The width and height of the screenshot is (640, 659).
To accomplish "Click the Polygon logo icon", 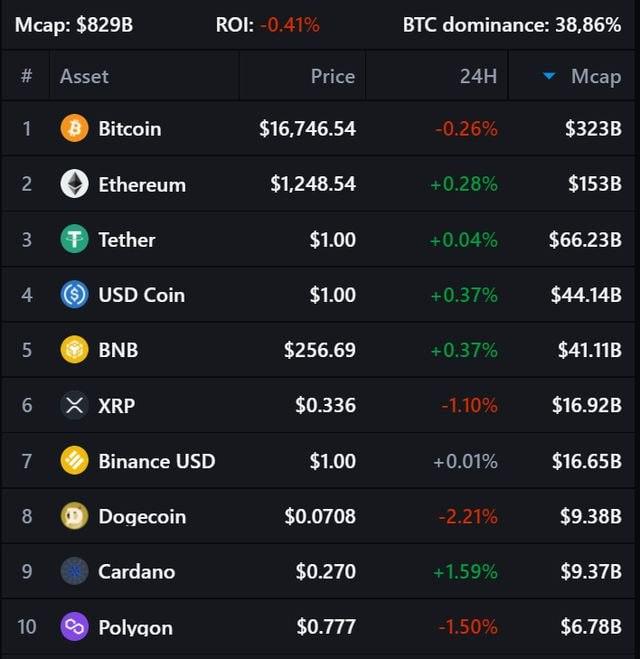I will (75, 627).
